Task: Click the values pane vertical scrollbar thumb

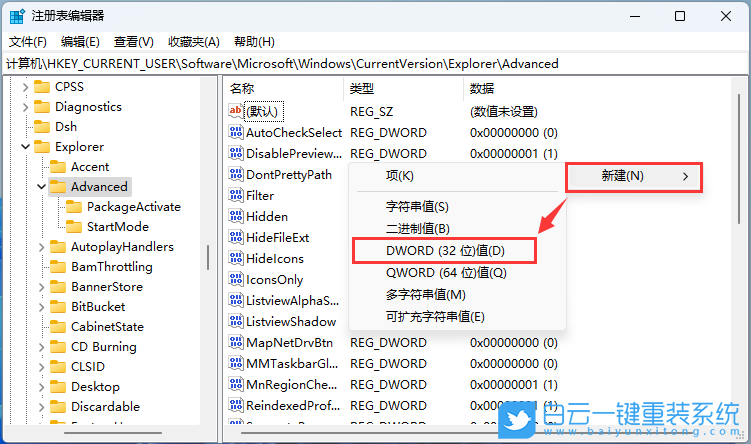Action: click(x=739, y=159)
